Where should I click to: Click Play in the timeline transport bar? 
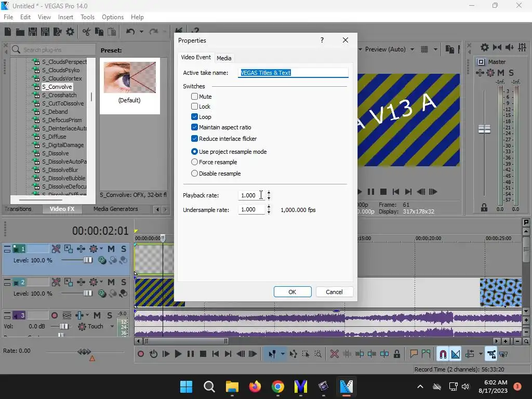point(178,354)
